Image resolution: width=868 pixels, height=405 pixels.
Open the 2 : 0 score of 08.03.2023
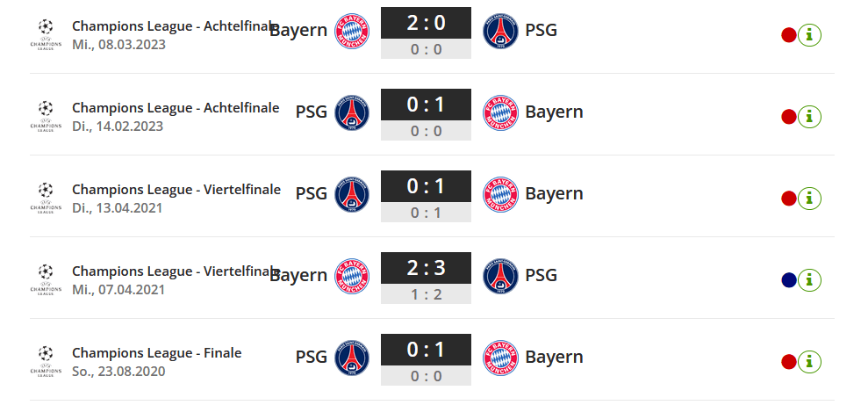[x=426, y=23]
